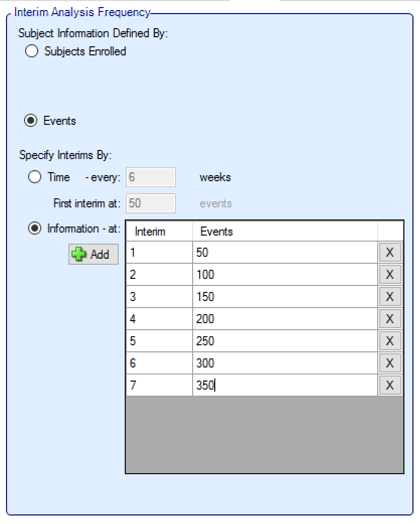Choose the Time interim specification option

(x=35, y=177)
